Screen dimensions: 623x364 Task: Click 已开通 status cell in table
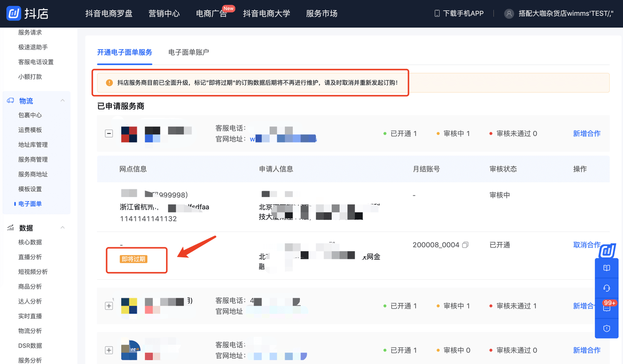pos(500,245)
